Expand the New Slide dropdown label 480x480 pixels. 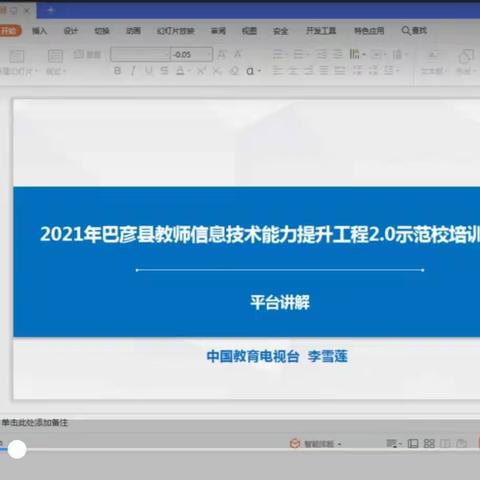point(18,71)
